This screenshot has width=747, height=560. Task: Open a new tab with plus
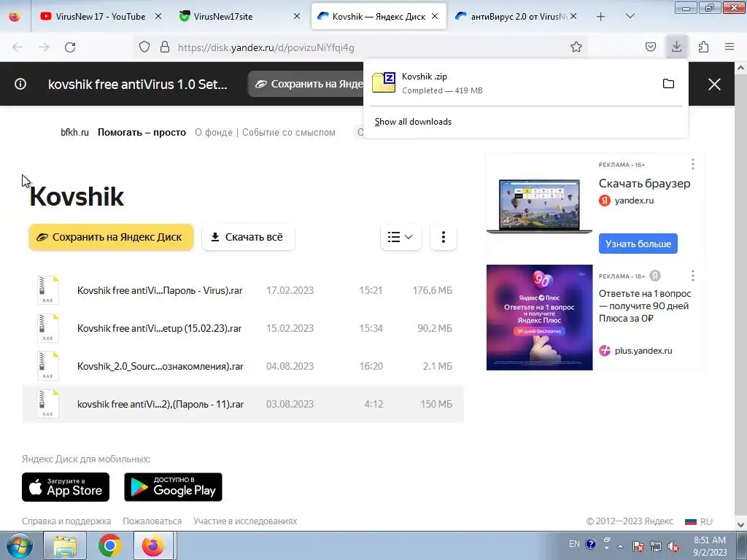(601, 17)
